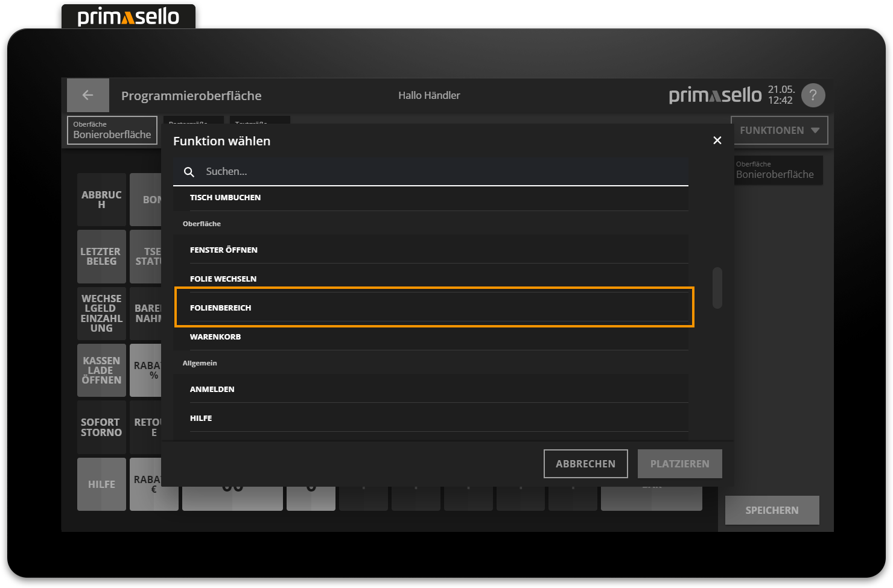
Task: Click the back arrow in the header
Action: [87, 95]
